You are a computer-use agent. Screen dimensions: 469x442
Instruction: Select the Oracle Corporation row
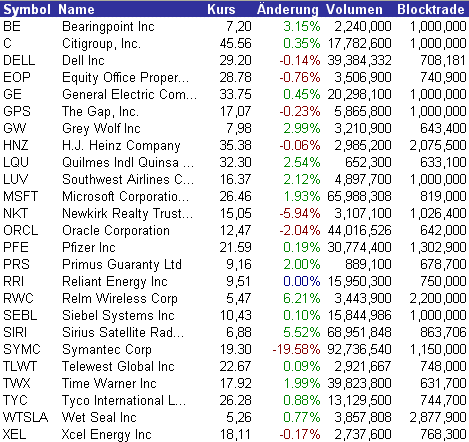click(234, 230)
